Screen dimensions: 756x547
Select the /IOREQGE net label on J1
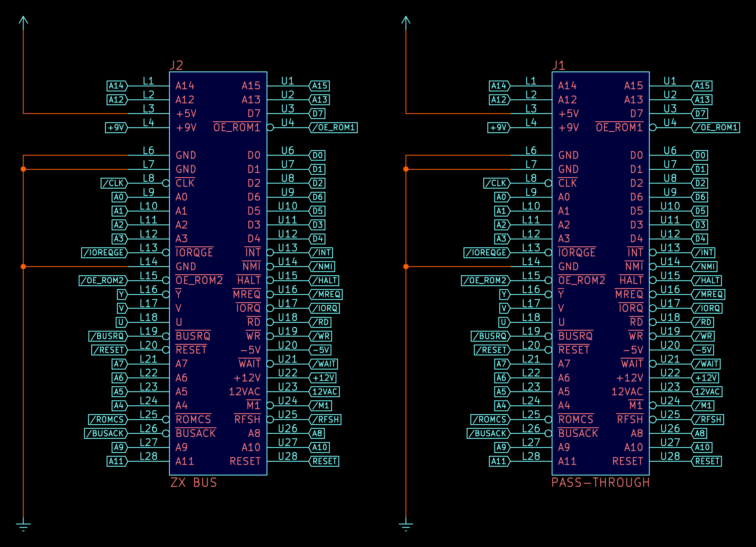click(486, 253)
